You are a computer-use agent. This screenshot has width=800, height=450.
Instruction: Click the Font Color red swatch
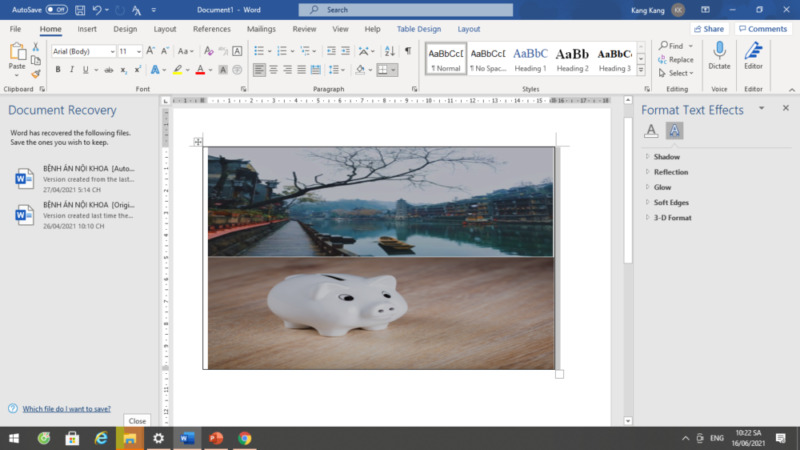(200, 70)
